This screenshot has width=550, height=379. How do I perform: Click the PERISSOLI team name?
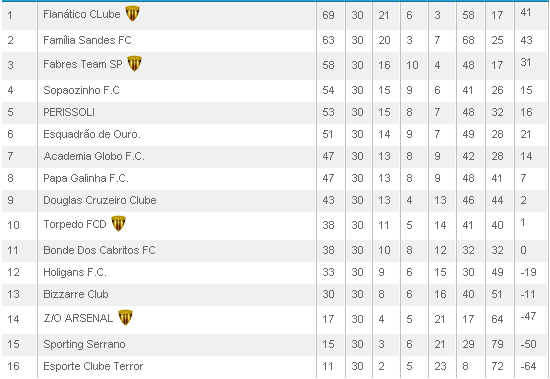pos(69,112)
